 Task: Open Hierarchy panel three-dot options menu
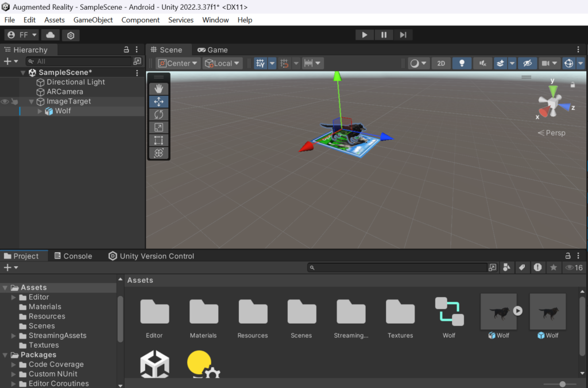coord(137,49)
